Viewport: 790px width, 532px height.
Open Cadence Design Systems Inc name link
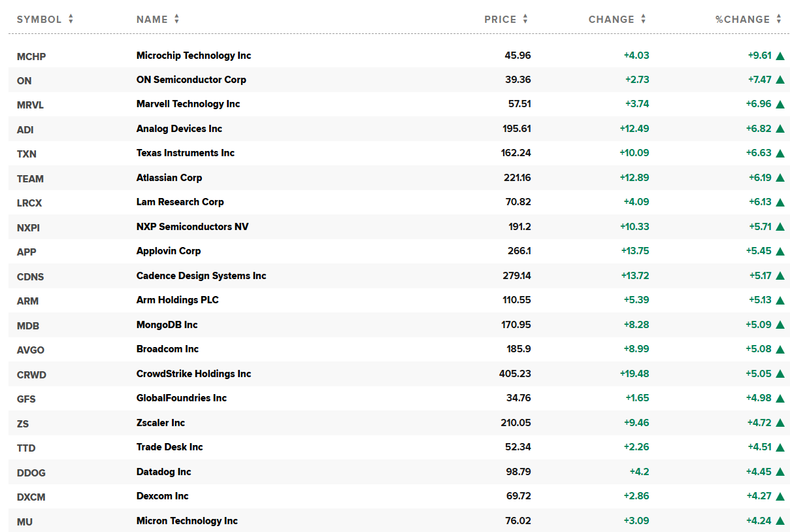201,276
